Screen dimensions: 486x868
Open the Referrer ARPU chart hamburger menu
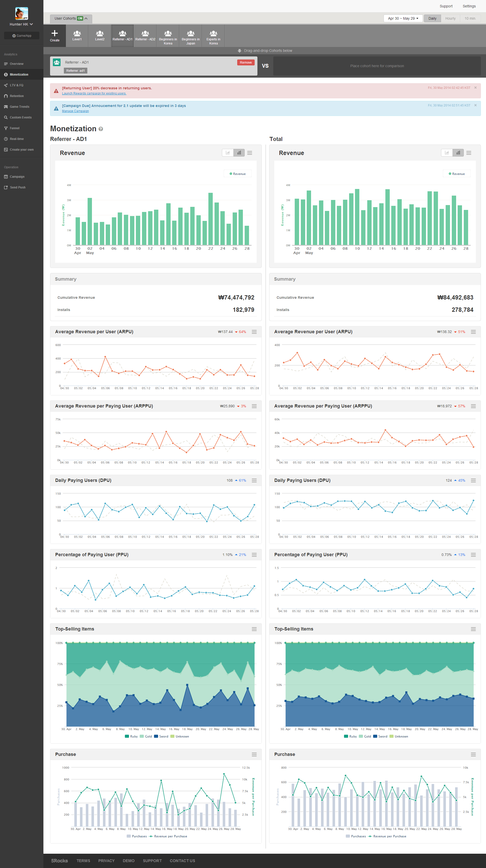click(x=254, y=332)
